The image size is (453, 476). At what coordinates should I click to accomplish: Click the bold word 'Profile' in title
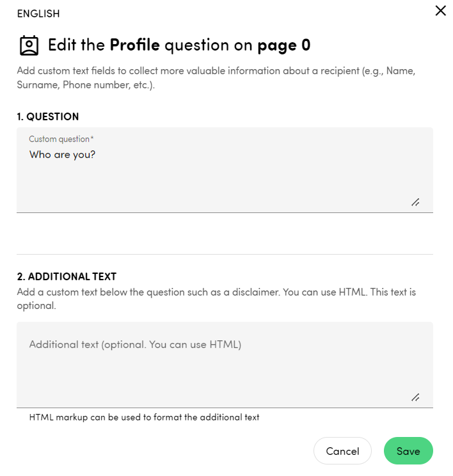[134, 45]
